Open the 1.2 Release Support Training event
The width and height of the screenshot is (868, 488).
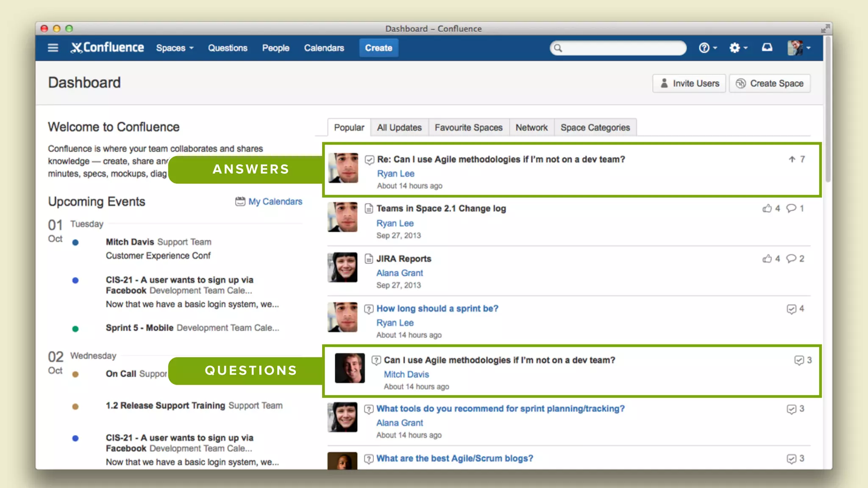194,406
